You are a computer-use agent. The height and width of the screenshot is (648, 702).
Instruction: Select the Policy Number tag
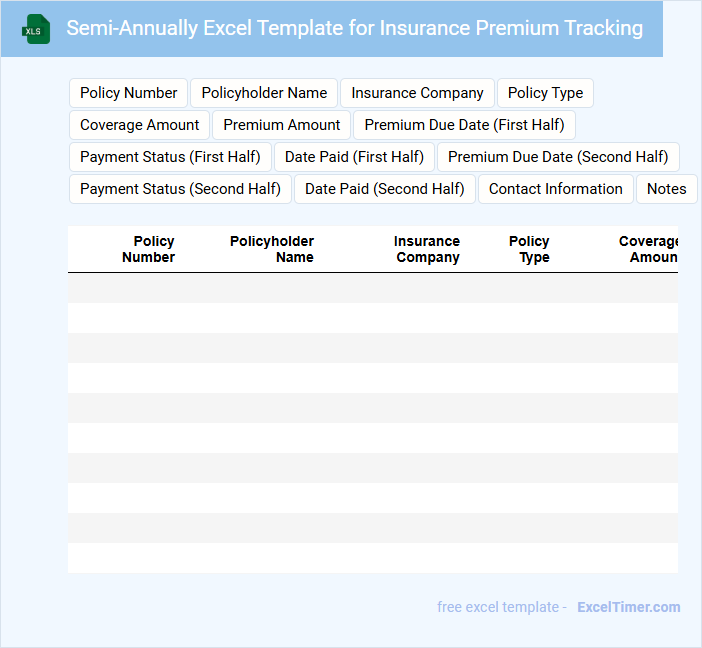pos(129,93)
